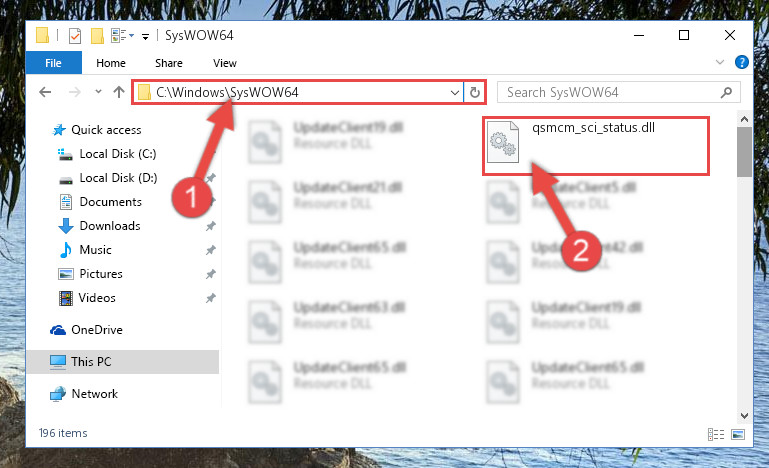Open recent locations dropdown arrow
Viewport: 769px width, 468px height.
tap(98, 92)
